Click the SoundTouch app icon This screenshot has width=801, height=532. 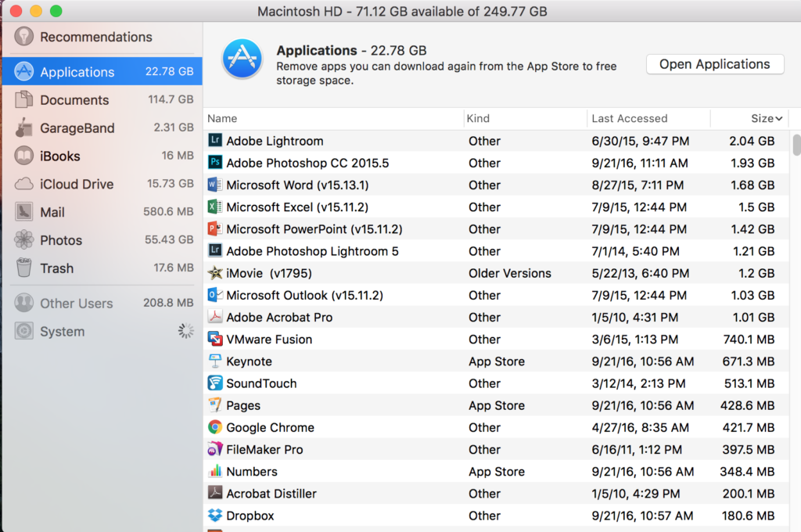point(215,383)
